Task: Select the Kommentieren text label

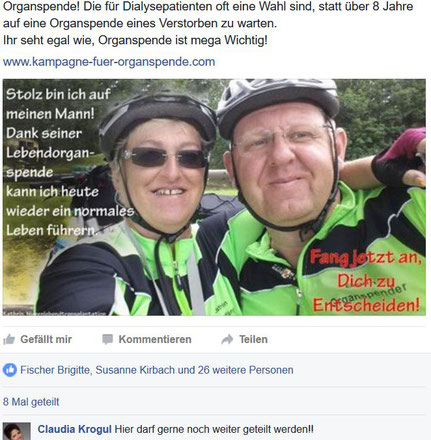Action: point(155,339)
